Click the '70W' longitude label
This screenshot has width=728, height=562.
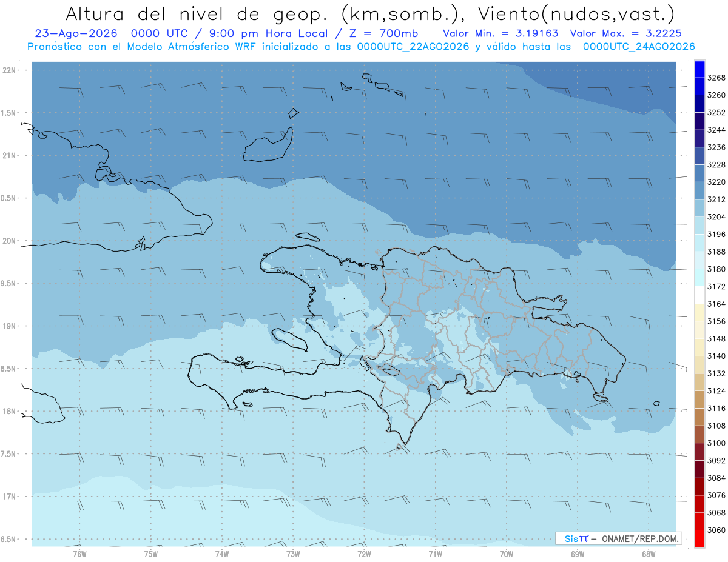[x=507, y=554]
